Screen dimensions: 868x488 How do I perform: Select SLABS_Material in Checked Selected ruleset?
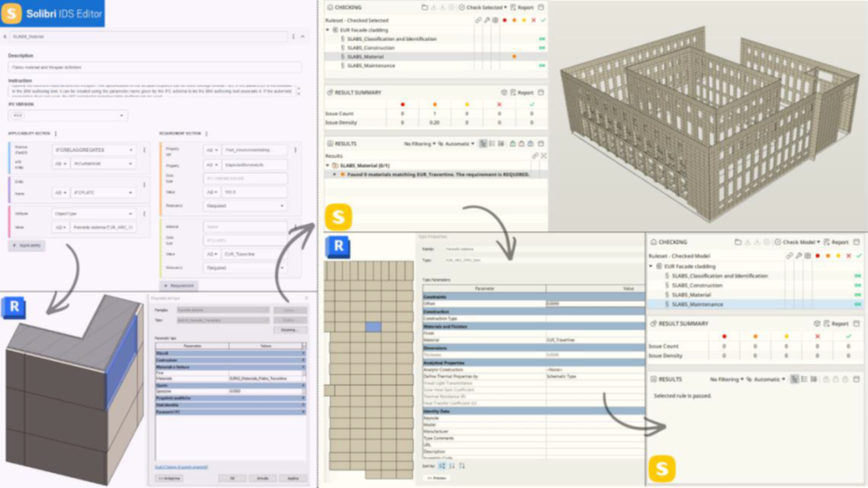[x=365, y=56]
